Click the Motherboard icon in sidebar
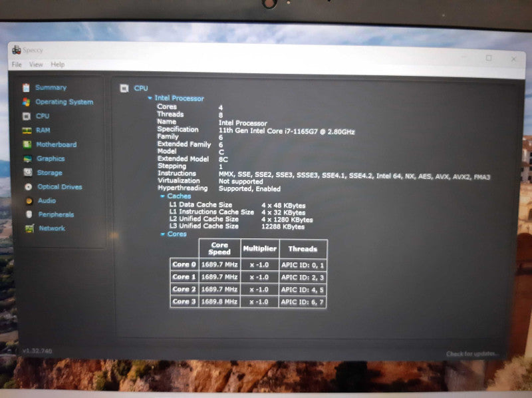 point(27,144)
